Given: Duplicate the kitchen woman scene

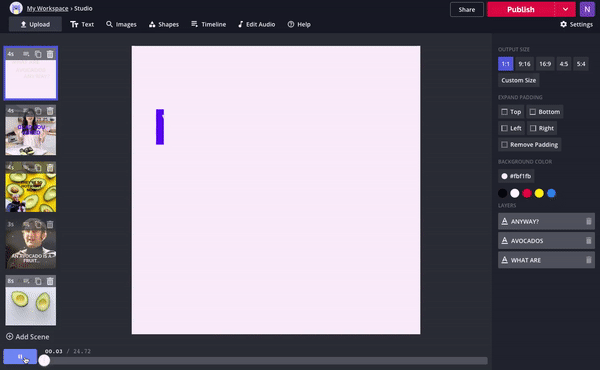Looking at the screenshot, I should click(38, 111).
